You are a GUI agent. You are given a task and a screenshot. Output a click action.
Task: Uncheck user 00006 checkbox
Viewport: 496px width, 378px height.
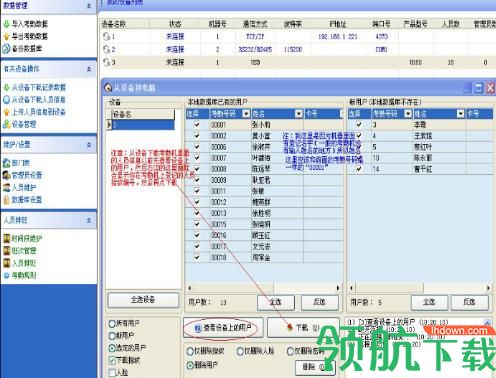(197, 147)
